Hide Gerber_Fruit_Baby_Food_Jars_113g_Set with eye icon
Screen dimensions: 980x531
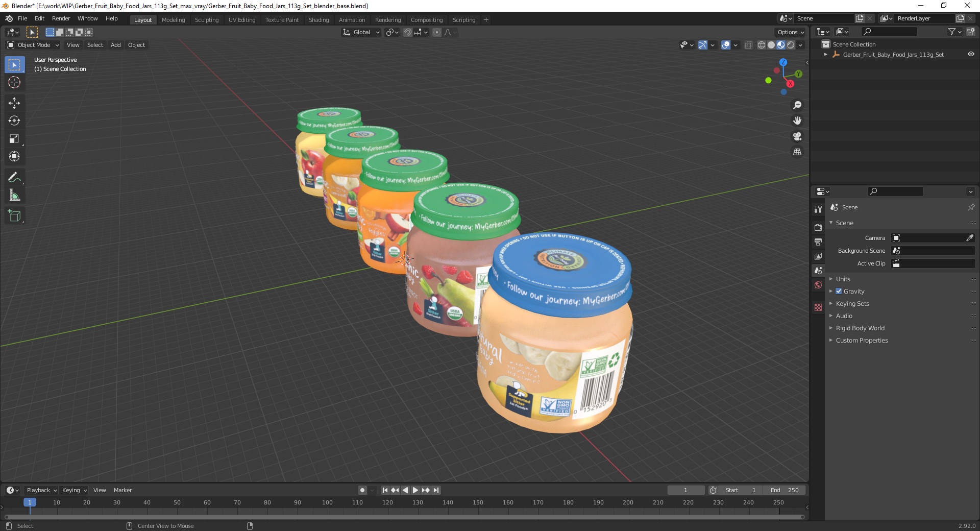pos(971,54)
